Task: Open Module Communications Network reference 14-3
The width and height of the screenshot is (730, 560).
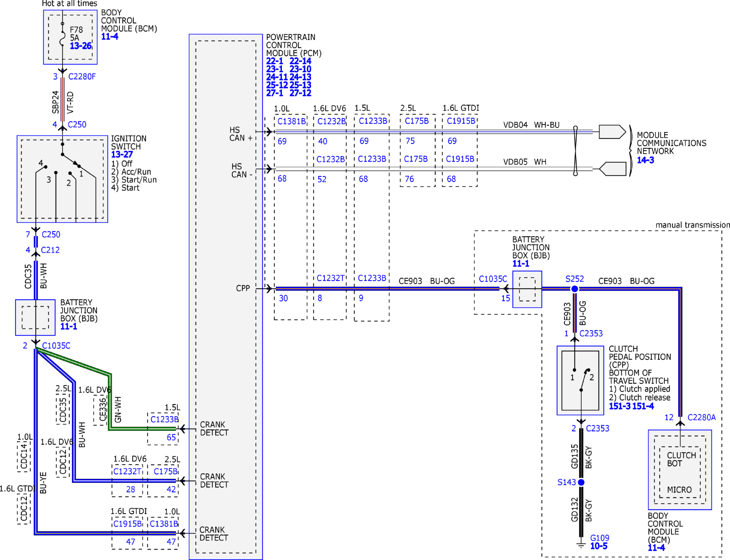Action: tap(645, 160)
